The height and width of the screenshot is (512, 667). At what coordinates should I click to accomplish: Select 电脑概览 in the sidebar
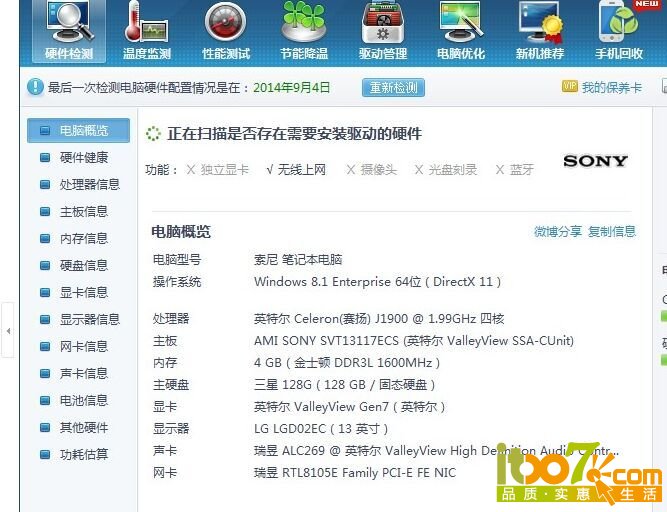78,131
